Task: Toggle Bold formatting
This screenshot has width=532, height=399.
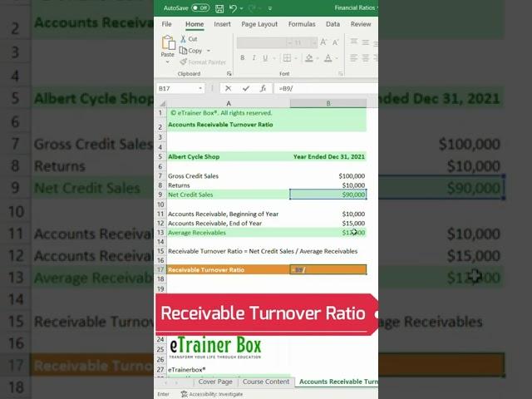Action: pyautogui.click(x=242, y=58)
